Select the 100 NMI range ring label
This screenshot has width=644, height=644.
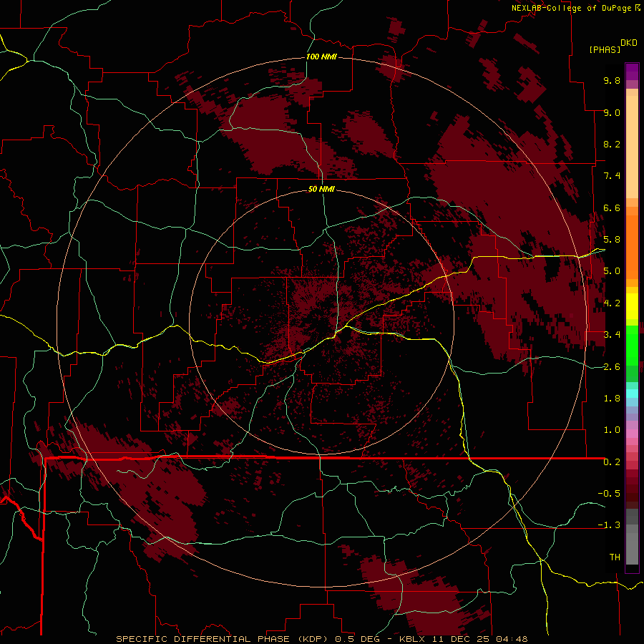(x=321, y=57)
